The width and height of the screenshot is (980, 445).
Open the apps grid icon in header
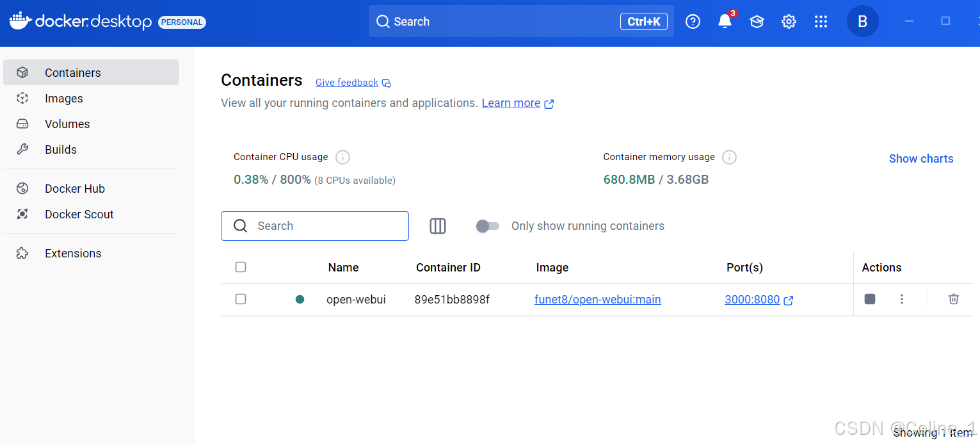pos(821,22)
